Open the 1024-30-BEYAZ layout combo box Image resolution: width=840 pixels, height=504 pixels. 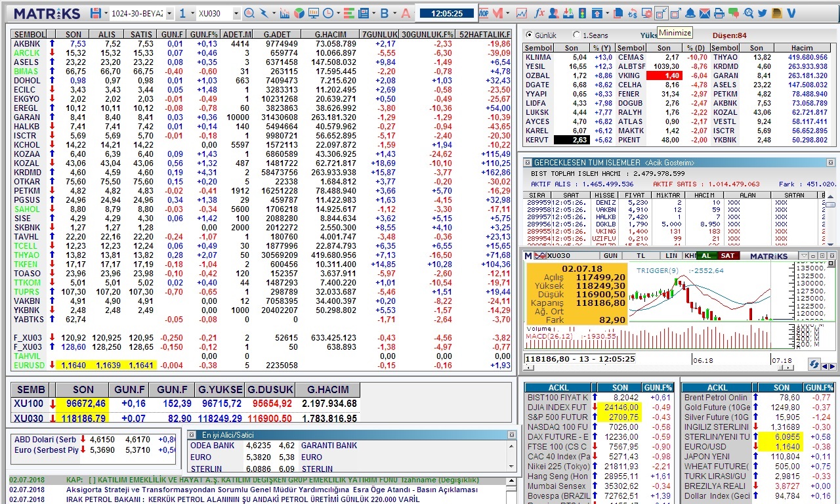click(x=141, y=13)
